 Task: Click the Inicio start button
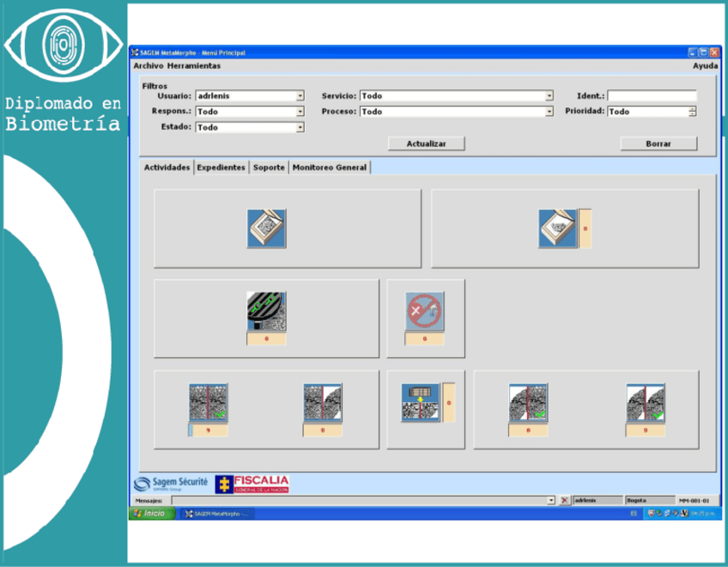point(152,514)
